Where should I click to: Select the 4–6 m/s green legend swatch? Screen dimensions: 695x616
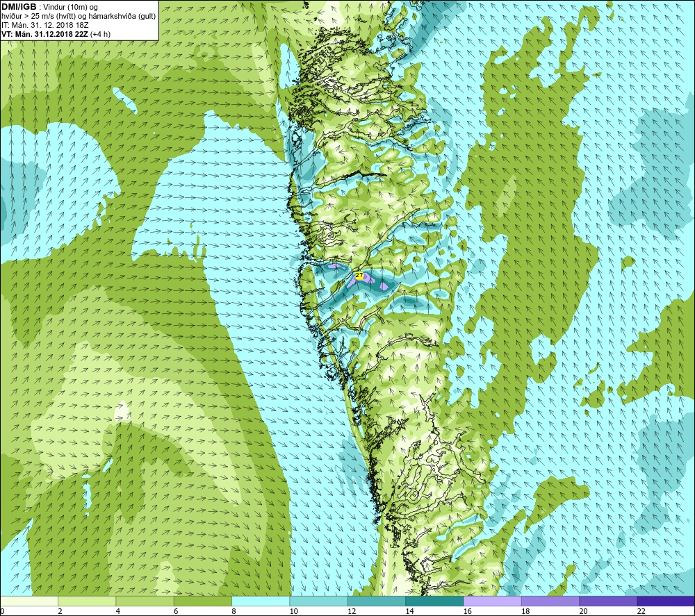(145, 601)
